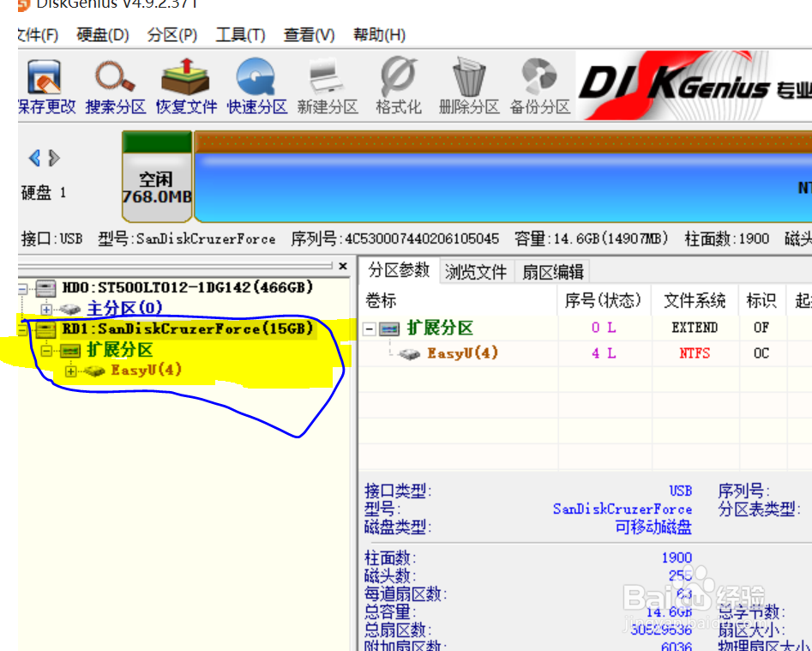Open the 文件(F) menu

[x=38, y=34]
